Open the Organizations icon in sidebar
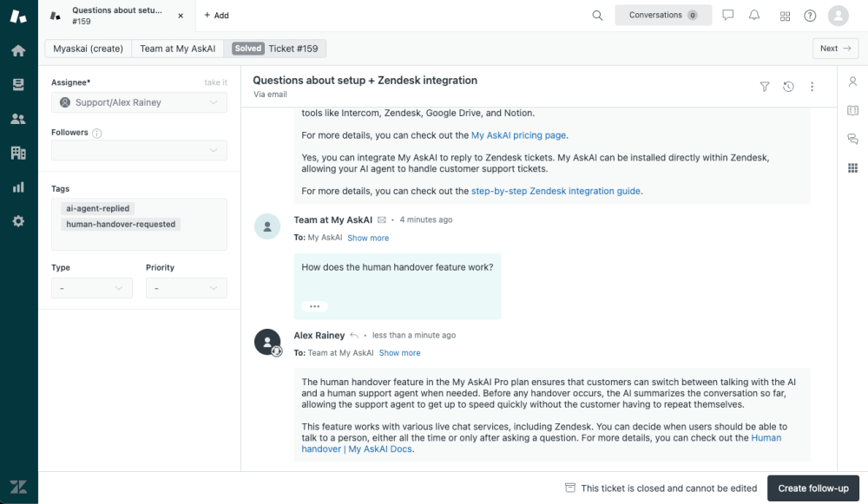 coord(18,153)
